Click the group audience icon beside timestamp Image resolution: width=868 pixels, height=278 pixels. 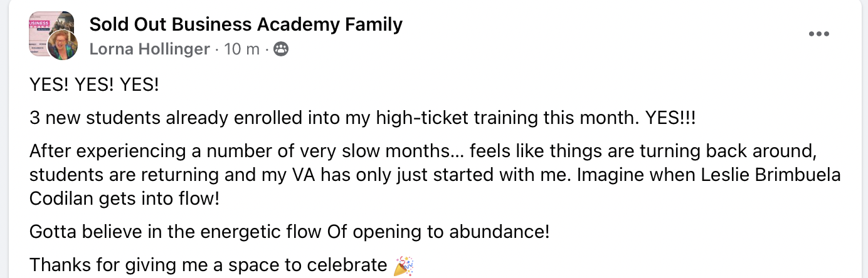281,49
